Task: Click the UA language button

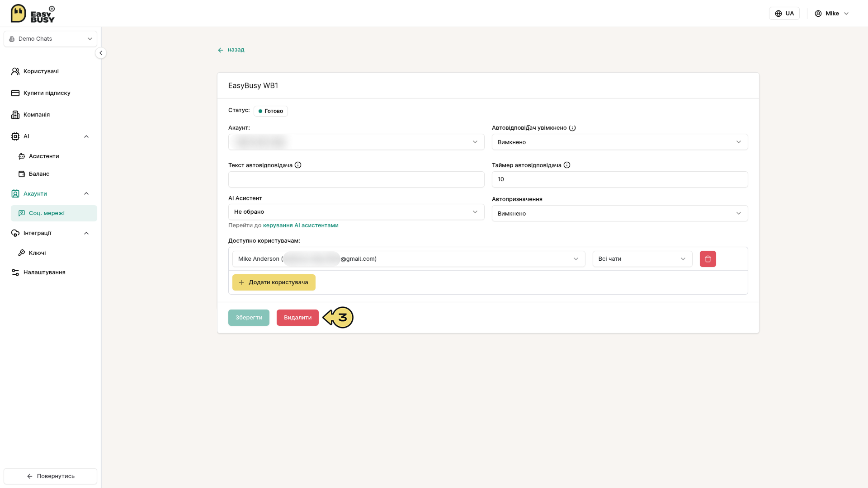Action: point(784,14)
